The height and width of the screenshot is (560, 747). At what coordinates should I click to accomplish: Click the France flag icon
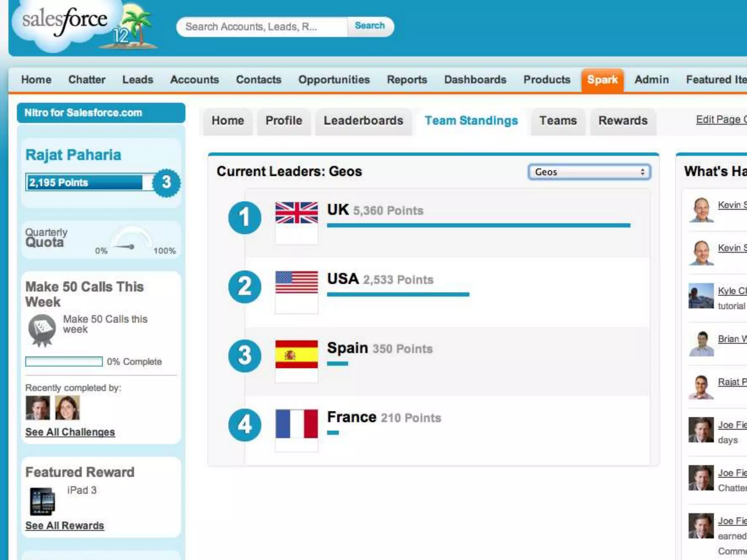(296, 423)
